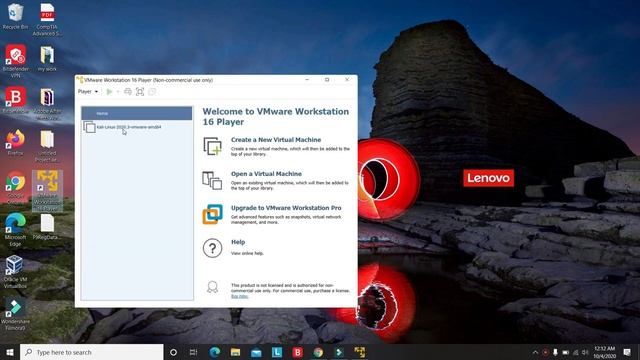The width and height of the screenshot is (640, 360).
Task: Select Bitdefender VPN desktop icon
Action: 16,61
